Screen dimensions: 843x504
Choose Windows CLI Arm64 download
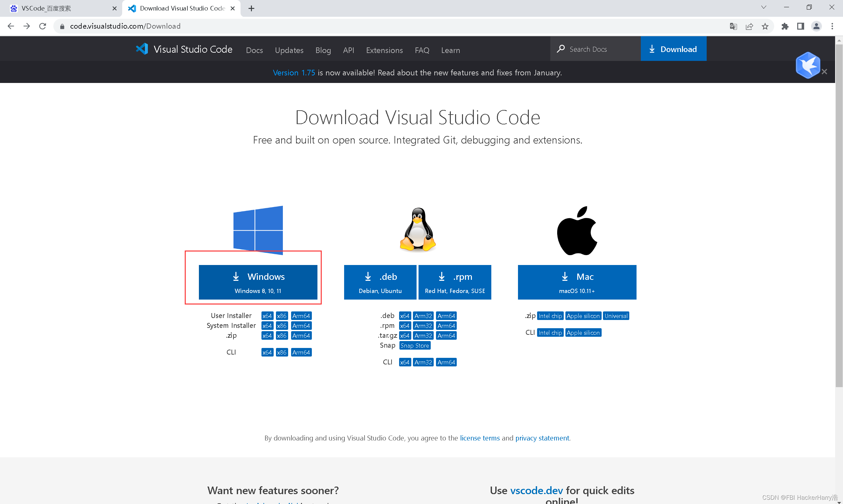point(301,353)
